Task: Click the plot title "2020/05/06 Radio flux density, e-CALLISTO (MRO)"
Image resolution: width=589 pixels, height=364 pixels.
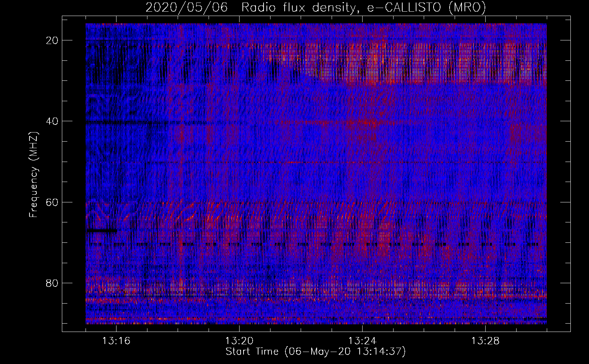Action: tap(316, 7)
